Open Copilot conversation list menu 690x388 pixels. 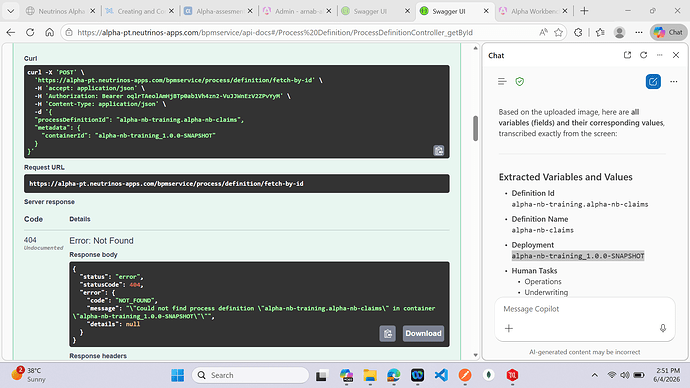coord(502,81)
